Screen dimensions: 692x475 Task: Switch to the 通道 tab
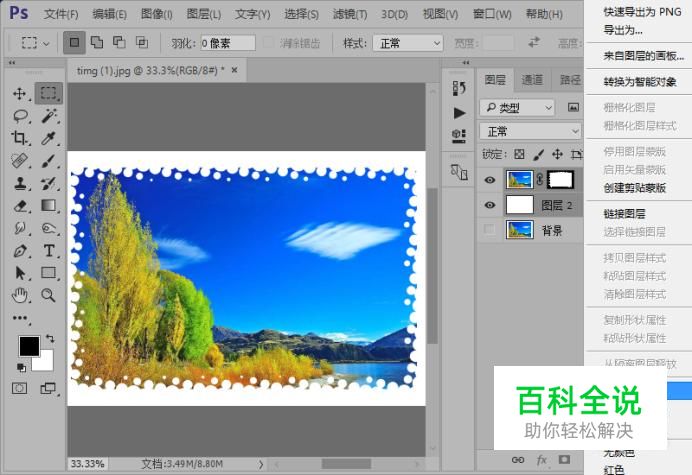coord(532,80)
